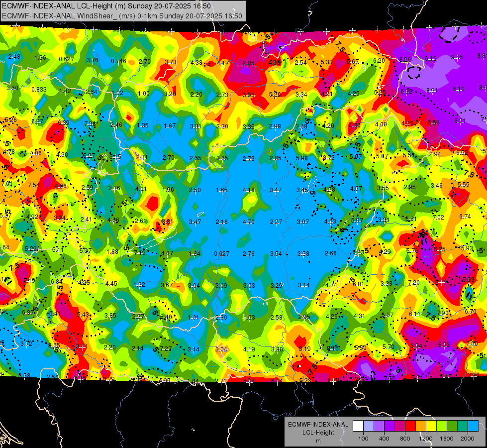This screenshot has width=487, height=448.
Task: Click the wind shear value 7.20
Action: (x=414, y=283)
